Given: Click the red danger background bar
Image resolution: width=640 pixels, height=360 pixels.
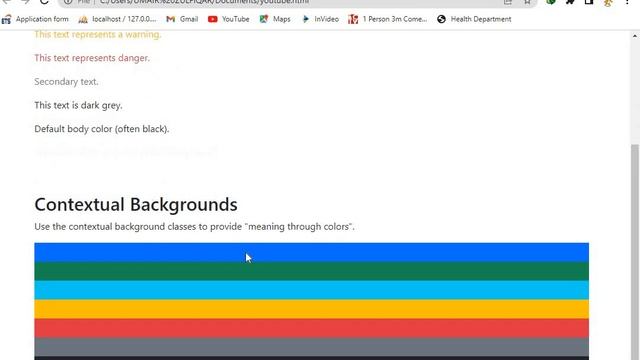Looking at the screenshot, I should tap(311, 328).
